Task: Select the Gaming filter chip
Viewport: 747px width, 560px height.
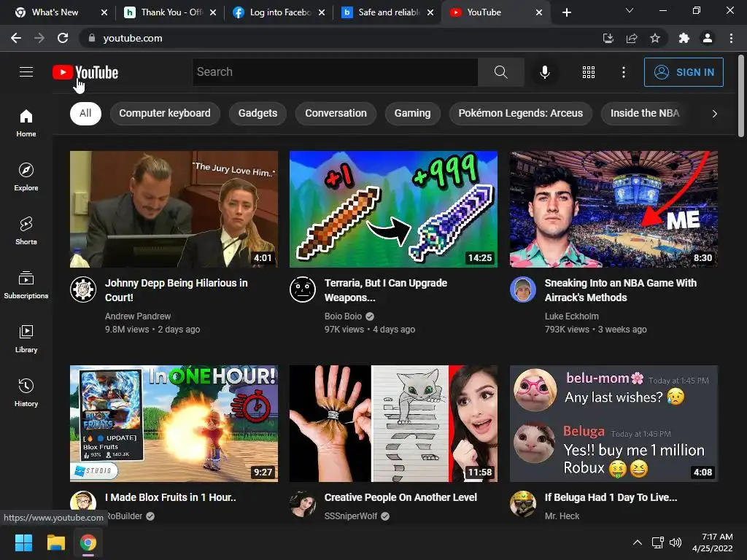Action: coord(413,113)
